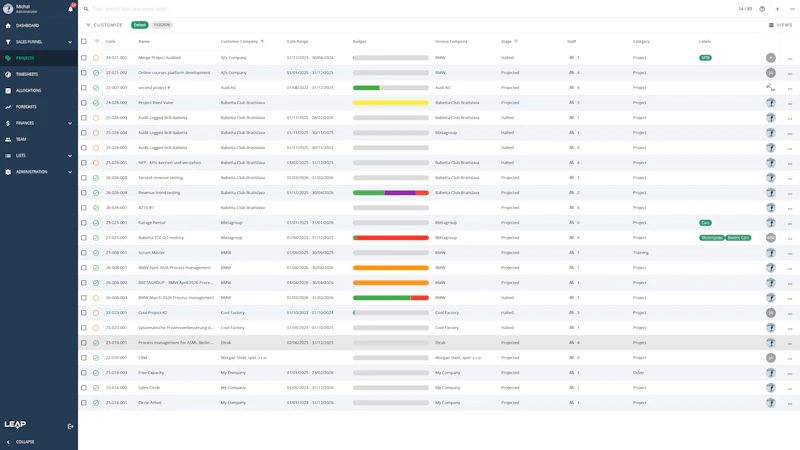This screenshot has width=800, height=450.
Task: Check the Online courses platform development checkbox
Action: click(x=84, y=73)
